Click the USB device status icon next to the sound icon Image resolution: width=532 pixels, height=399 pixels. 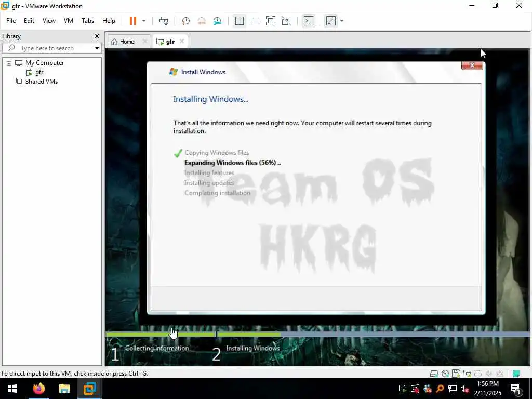coord(499,374)
